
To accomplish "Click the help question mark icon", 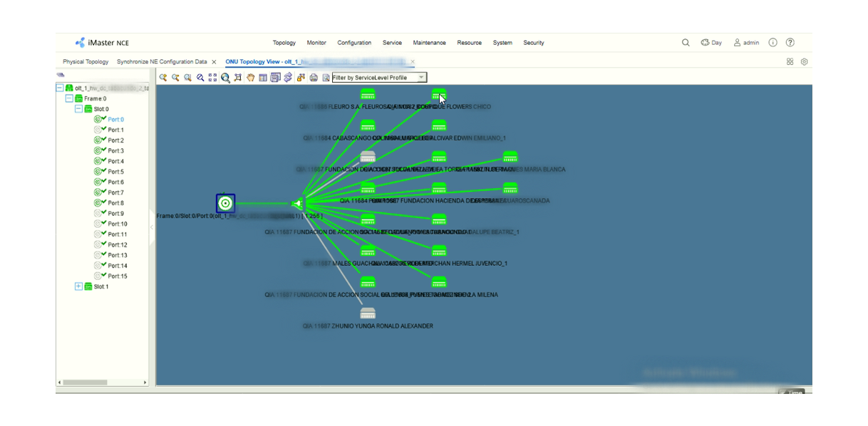I will click(x=790, y=43).
